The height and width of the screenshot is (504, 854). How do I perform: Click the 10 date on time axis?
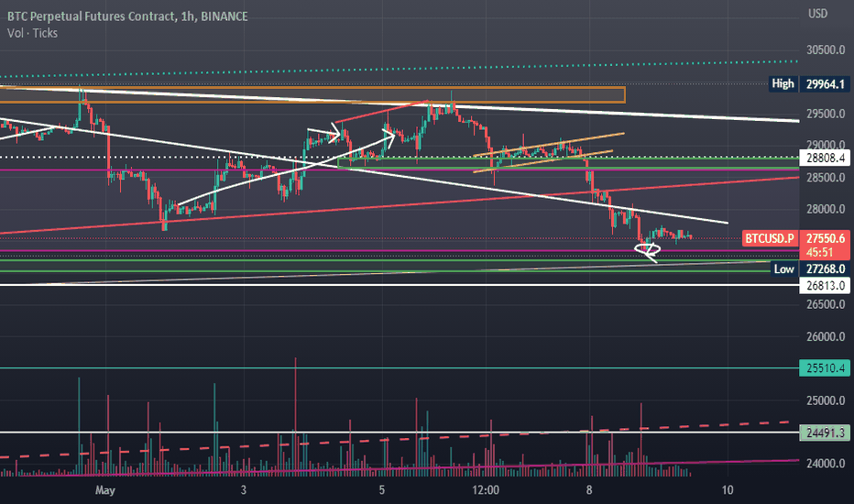728,490
